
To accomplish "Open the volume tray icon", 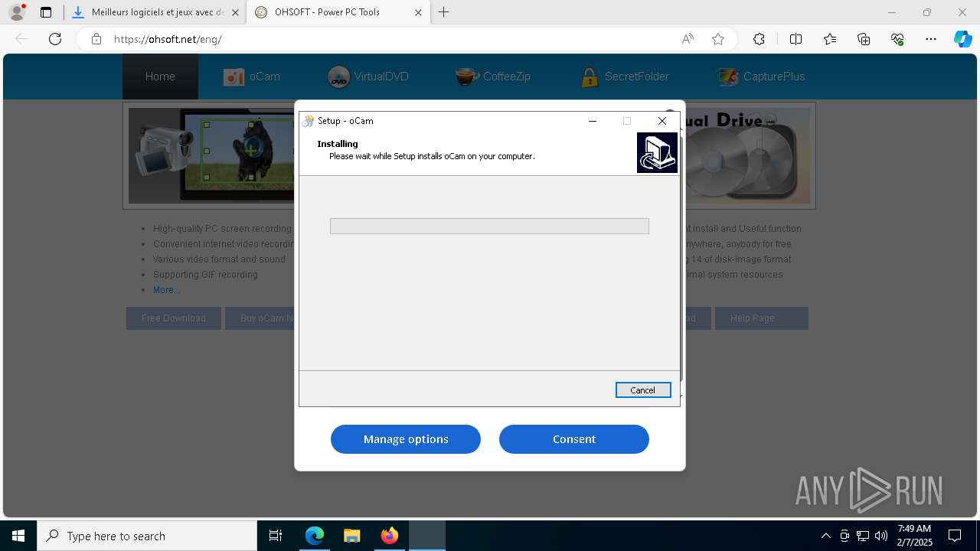I will point(881,536).
